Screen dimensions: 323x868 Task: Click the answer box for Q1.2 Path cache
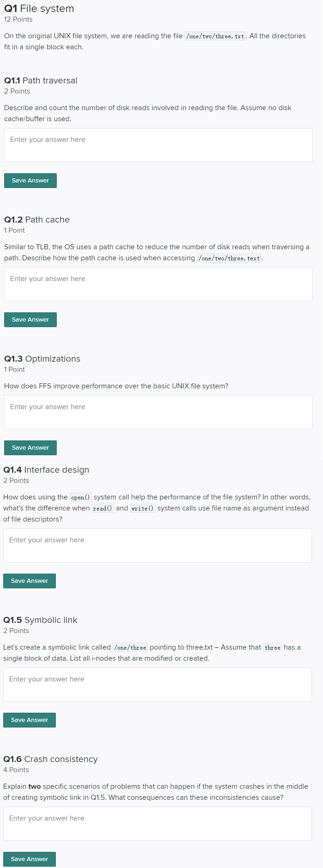[158, 284]
